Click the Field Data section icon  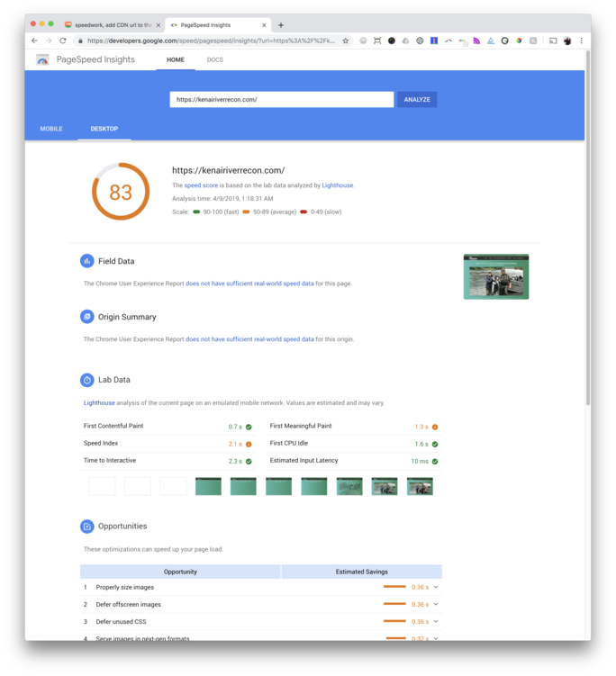point(87,261)
